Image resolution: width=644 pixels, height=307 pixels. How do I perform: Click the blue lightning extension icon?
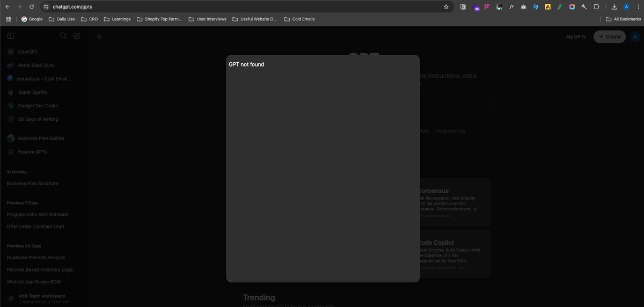pos(536,7)
